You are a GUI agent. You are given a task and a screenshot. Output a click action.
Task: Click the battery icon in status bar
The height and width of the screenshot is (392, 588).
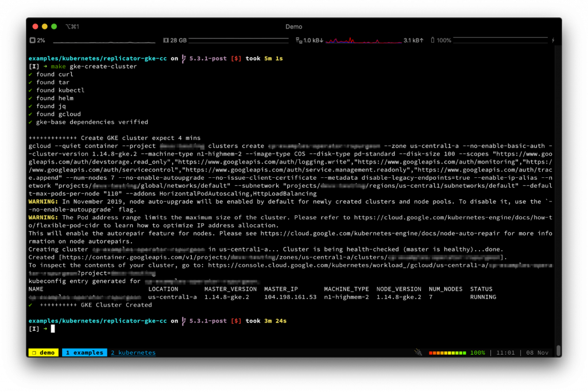pyautogui.click(x=432, y=41)
